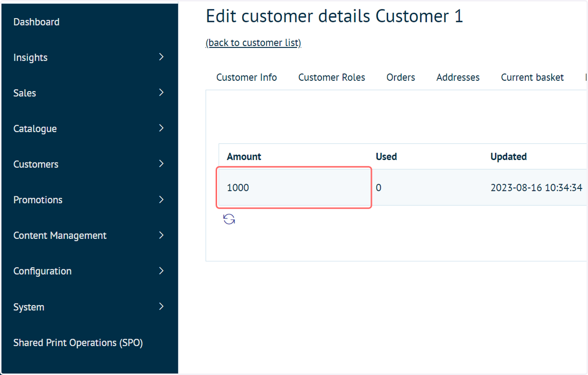Click the Used column header
Image resolution: width=588 pixels, height=375 pixels.
(x=386, y=157)
